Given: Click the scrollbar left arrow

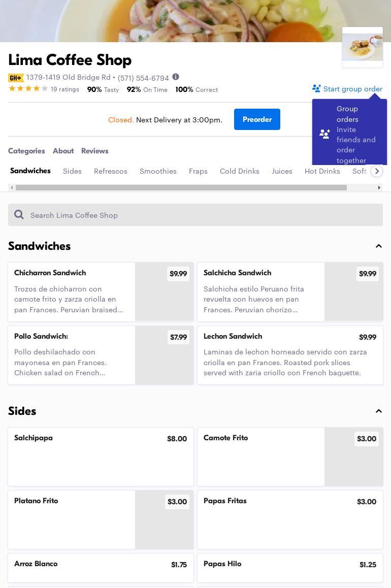Looking at the screenshot, I should (12, 188).
